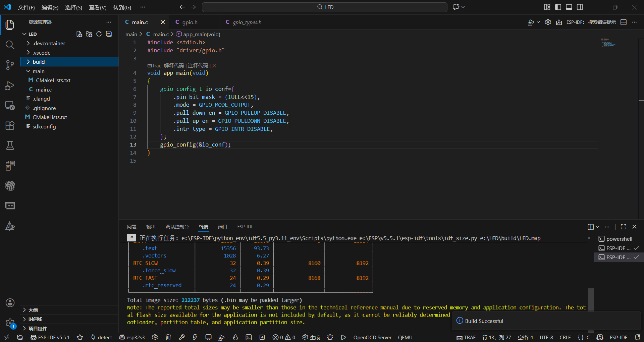Screen dimensions: 644x342
Task: Click the detect port button in status bar
Action: [x=101, y=337]
